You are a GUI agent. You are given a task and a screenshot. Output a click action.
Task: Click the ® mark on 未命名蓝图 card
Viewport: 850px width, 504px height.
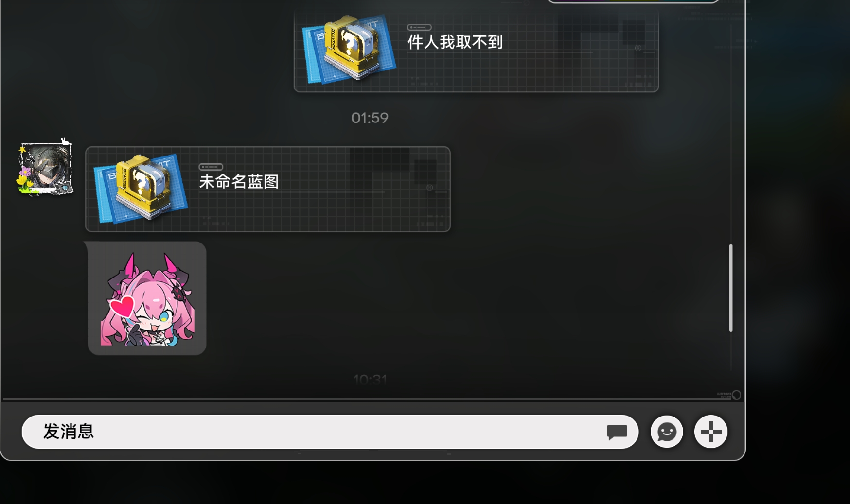(x=430, y=188)
